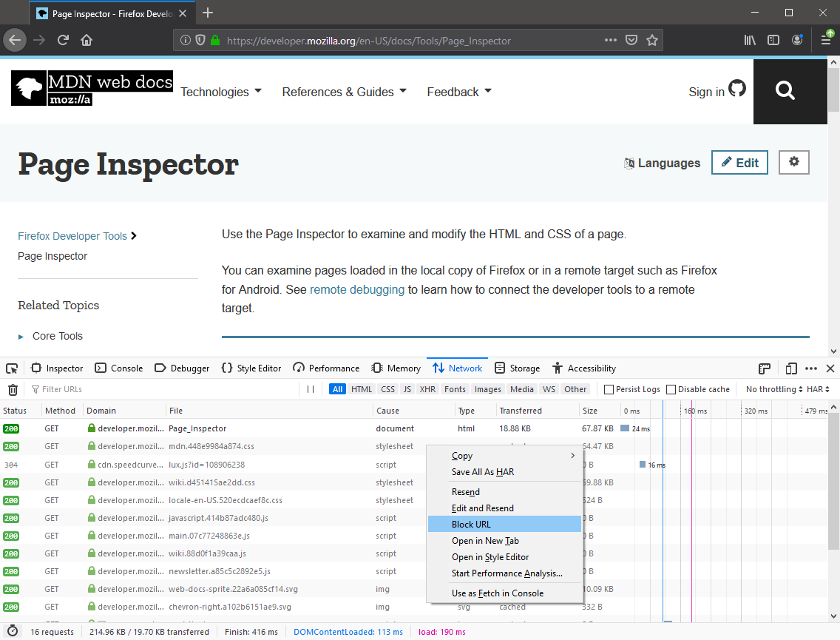Screen dimensions: 840x640
Task: Choose Use as Fetch in Console
Action: 504,593
